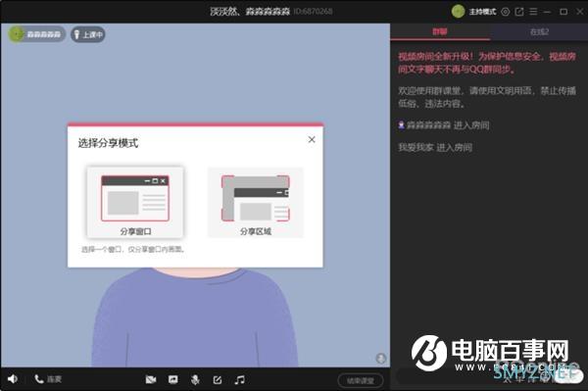Viewport: 588px width, 391px height.
Task: Choose the 分享区域 share region option
Action: point(256,202)
